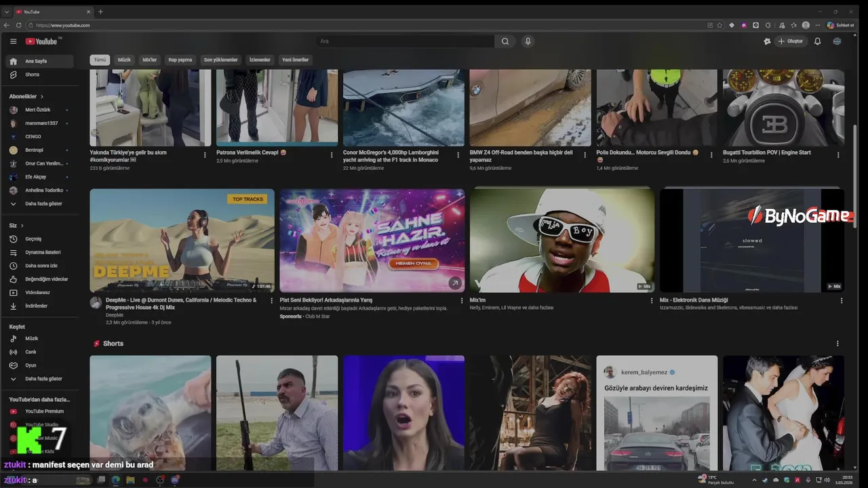Open File Explorer from the taskbar
Image resolution: width=868 pixels, height=488 pixels.
[x=130, y=480]
